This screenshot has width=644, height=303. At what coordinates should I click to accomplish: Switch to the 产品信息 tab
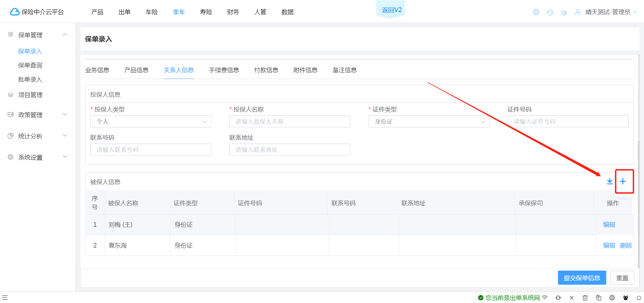(x=137, y=70)
